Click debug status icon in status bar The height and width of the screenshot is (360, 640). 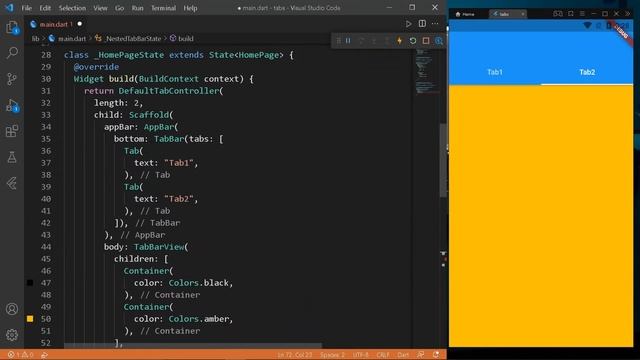point(44,355)
